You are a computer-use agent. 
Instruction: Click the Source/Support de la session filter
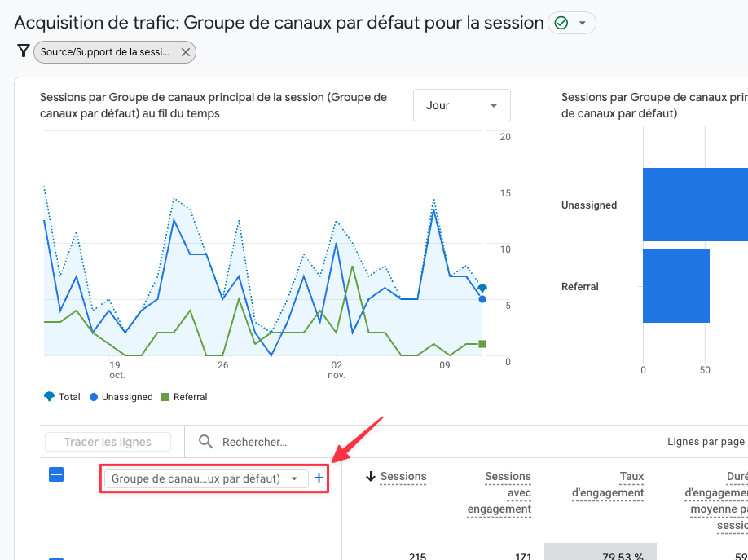tap(105, 52)
